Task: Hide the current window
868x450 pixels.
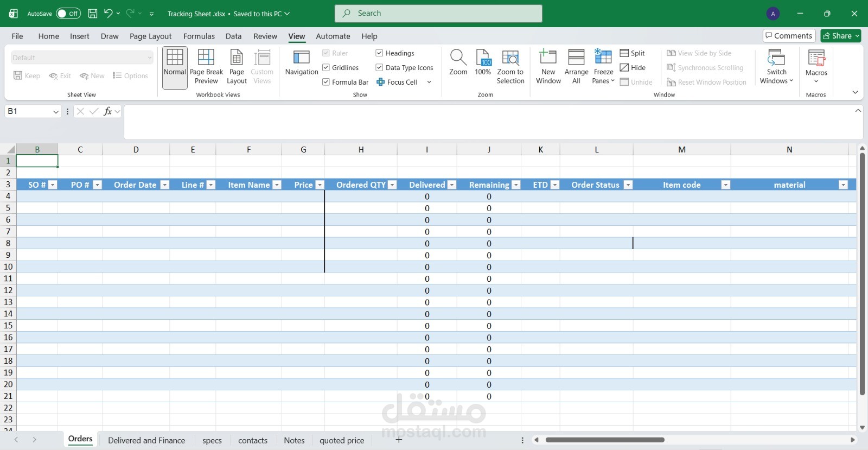Action: click(633, 68)
